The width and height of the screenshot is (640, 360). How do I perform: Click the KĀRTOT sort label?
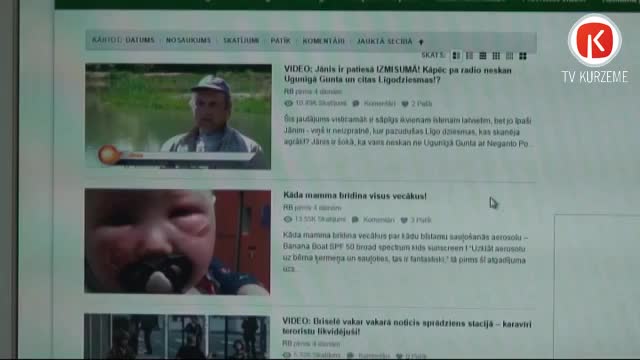click(x=107, y=40)
